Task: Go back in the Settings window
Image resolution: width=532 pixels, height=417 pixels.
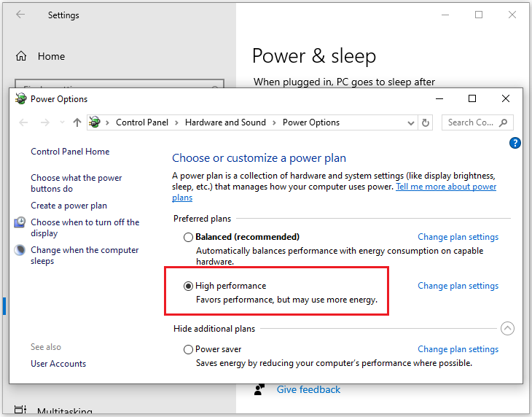Action: 20,15
